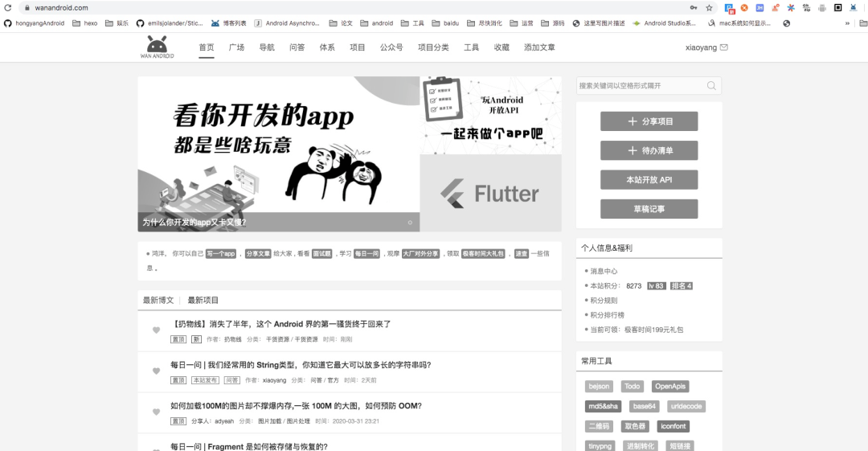Open the 导航 nav item
Image resolution: width=868 pixels, height=451 pixels.
click(x=267, y=47)
